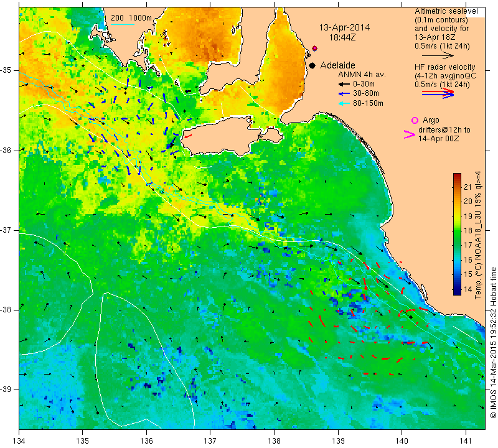
Task: Click the 'Temp. (°C) NOAA18_L3U' colour bar title
Action: pos(478,253)
